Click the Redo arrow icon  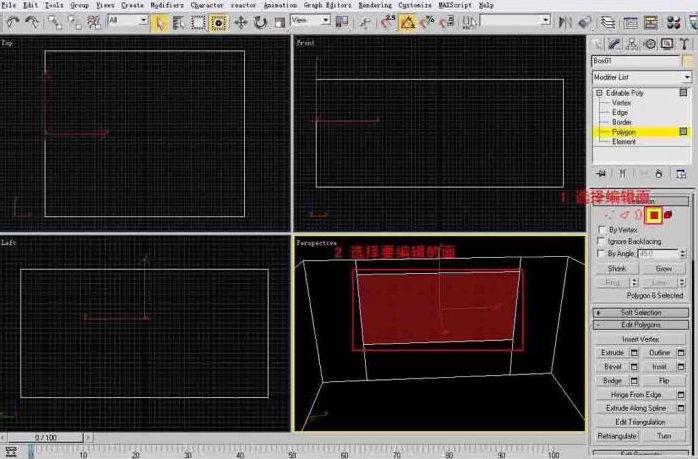(32, 22)
